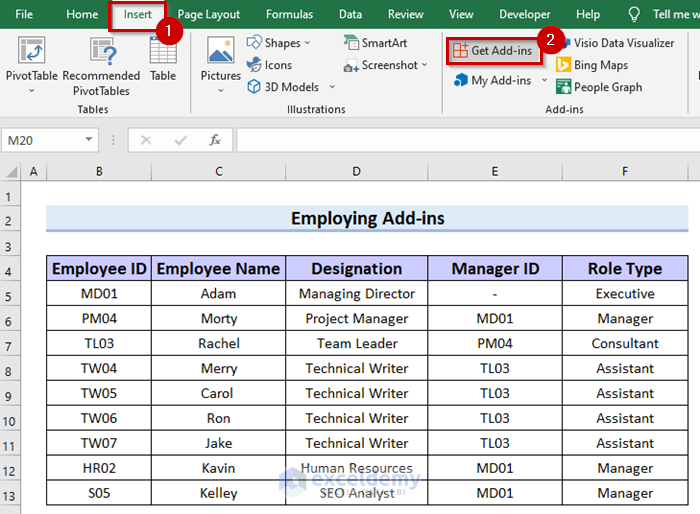Open the Page Layout tab
The image size is (700, 514).
pos(209,14)
